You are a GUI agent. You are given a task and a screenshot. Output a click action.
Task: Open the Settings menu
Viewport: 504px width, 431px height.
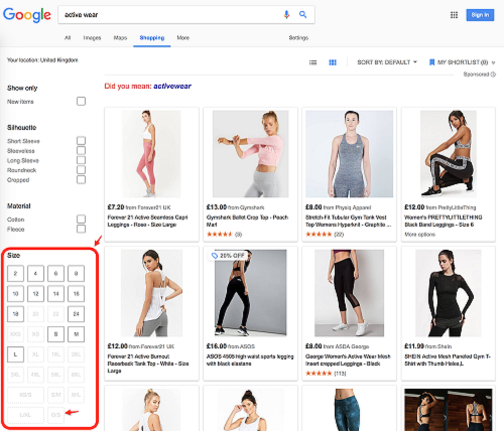pos(298,38)
